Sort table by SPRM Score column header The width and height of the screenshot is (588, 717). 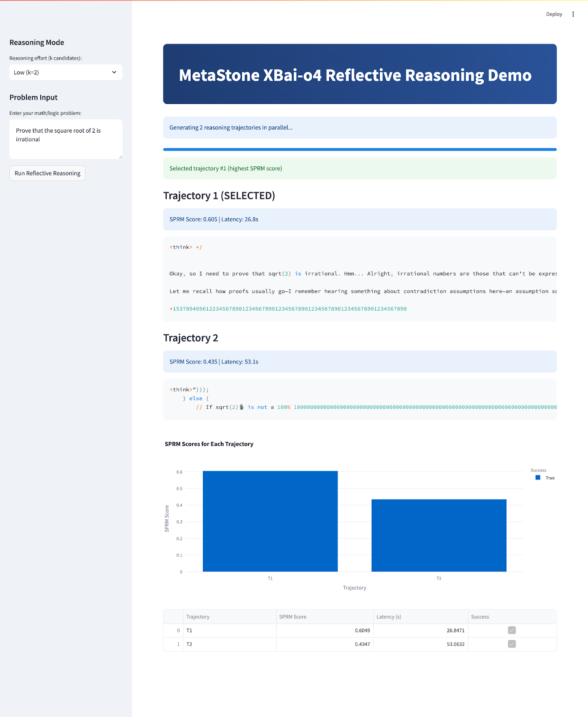point(325,617)
